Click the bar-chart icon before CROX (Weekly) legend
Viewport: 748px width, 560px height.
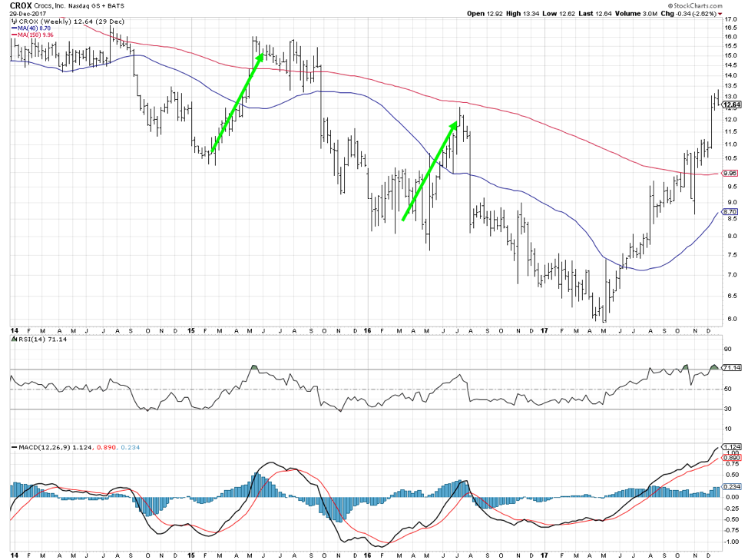point(13,22)
